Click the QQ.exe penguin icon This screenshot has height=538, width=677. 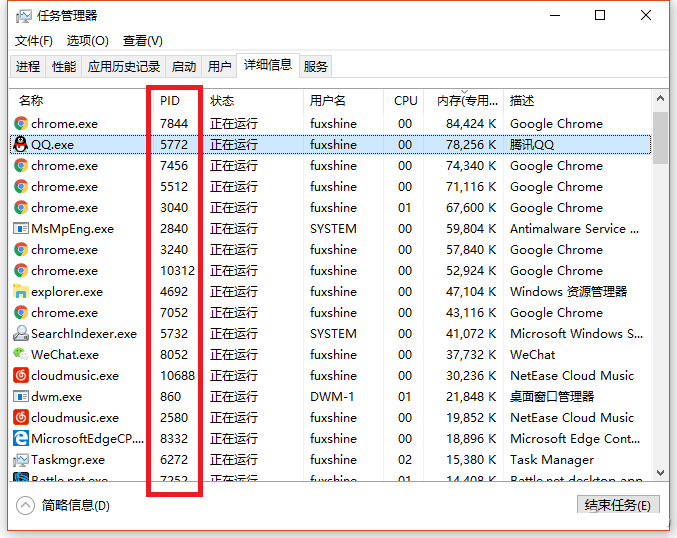pyautogui.click(x=20, y=144)
